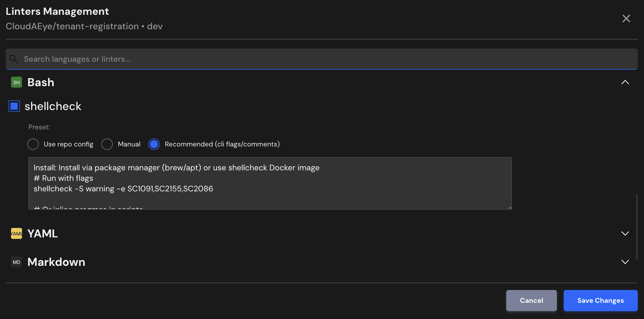
Task: Focus the Search languages or linters field
Action: pos(322,59)
